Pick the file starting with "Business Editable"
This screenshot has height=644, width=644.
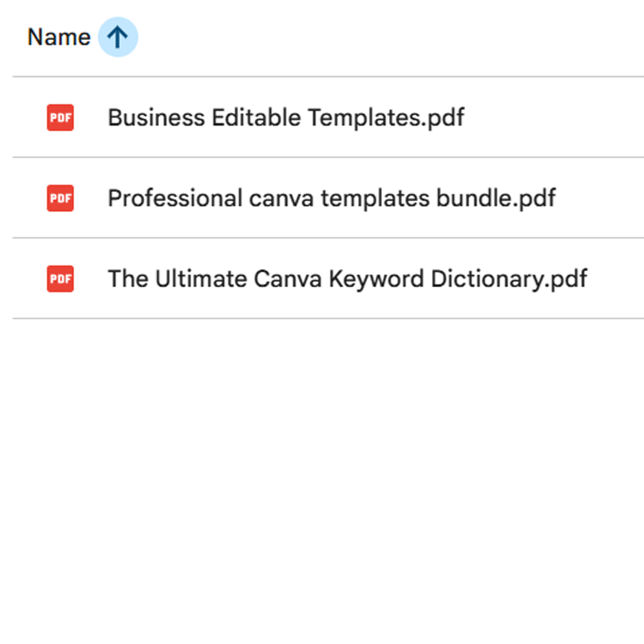point(285,118)
